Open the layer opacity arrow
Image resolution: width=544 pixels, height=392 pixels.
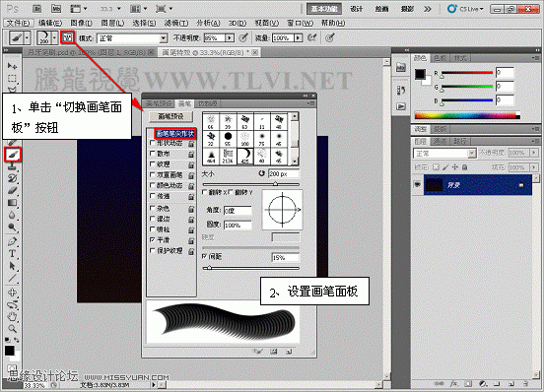[534, 153]
